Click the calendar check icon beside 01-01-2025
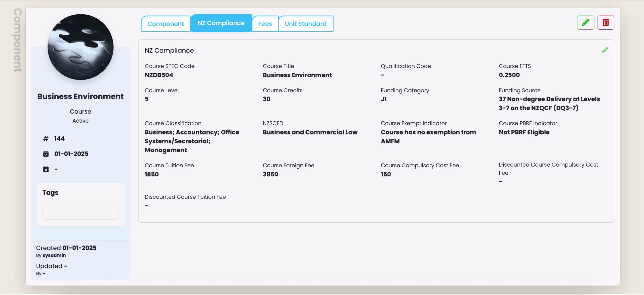 [x=46, y=154]
